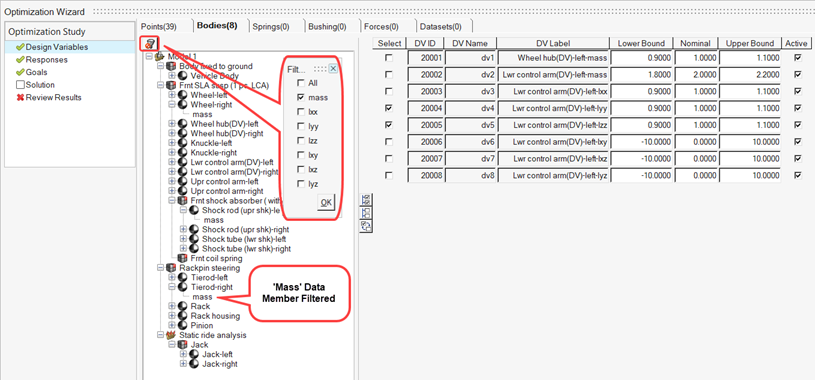Open the Springs(0) tab
Viewport: 815px width, 380px height.
[x=271, y=26]
